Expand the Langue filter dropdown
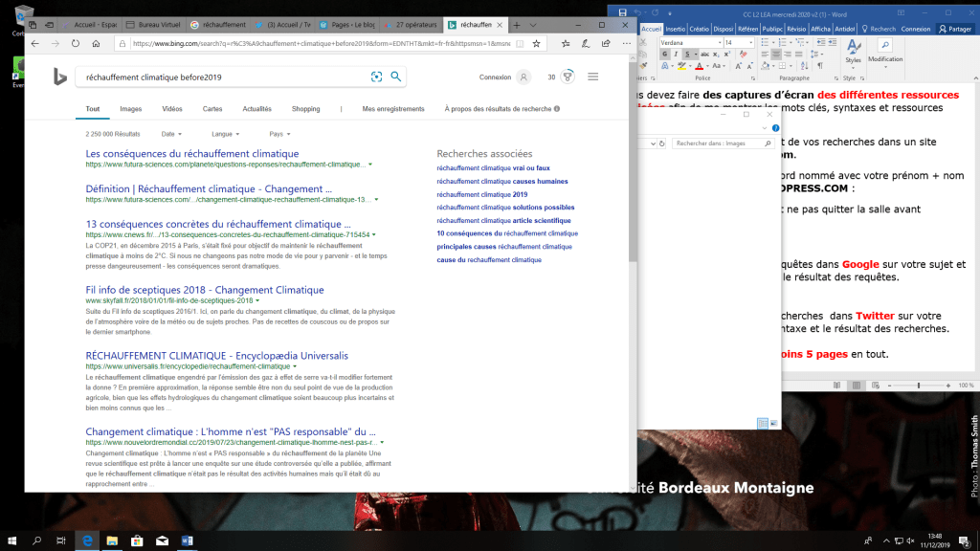This screenshot has width=980, height=551. (x=225, y=134)
